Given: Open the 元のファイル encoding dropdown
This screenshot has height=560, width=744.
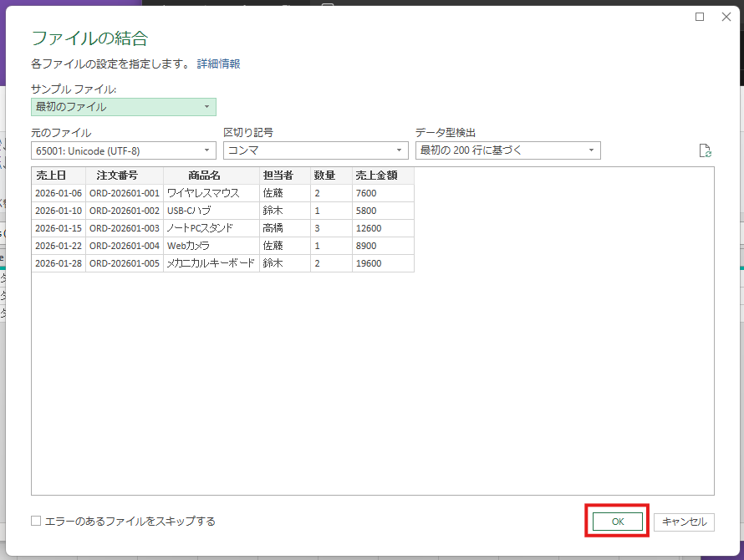Looking at the screenshot, I should (124, 151).
